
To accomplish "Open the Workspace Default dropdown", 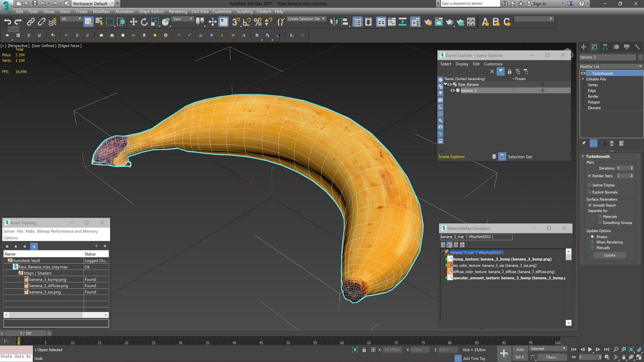I will click(x=93, y=4).
